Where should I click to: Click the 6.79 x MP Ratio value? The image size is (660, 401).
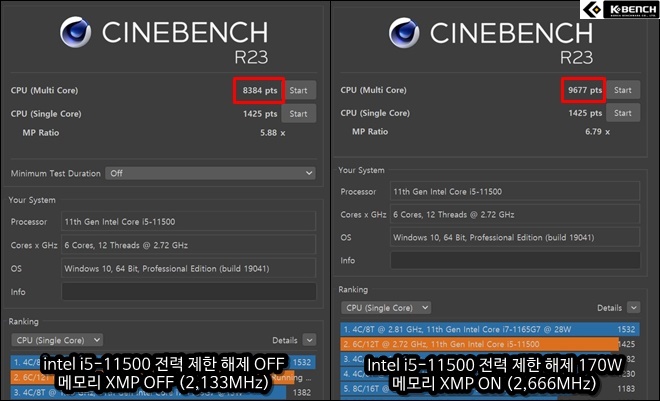pyautogui.click(x=597, y=132)
